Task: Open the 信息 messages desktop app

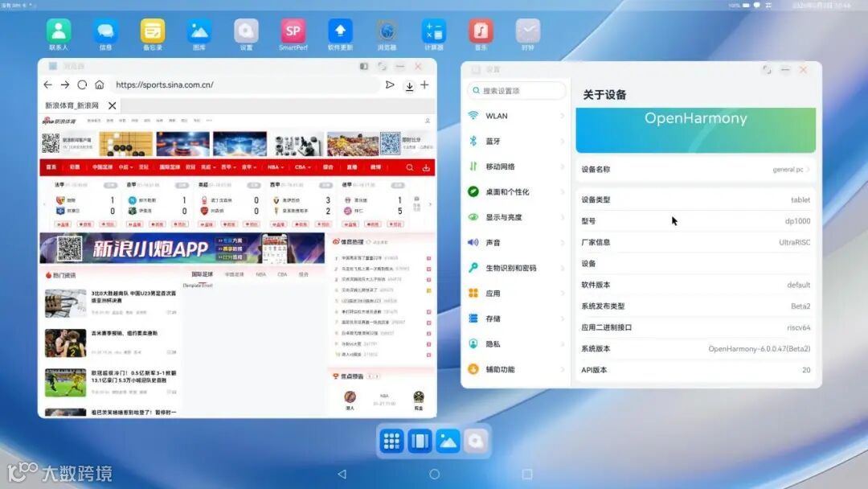Action: coord(105,31)
